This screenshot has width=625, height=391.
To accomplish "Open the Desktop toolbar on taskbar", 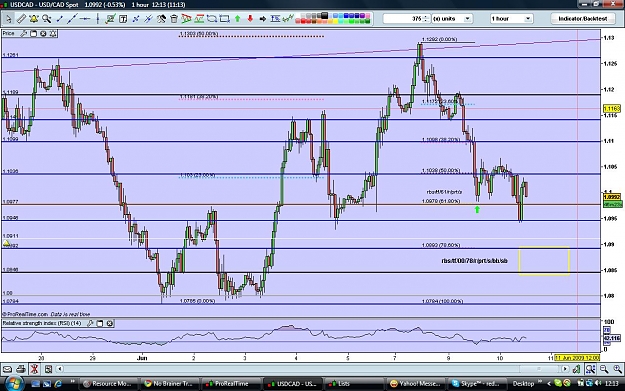I will [523, 384].
